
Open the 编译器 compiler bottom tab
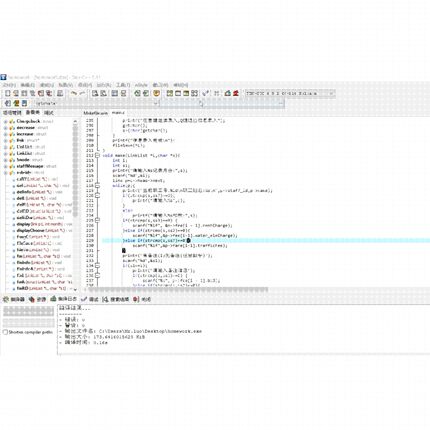tap(14, 299)
